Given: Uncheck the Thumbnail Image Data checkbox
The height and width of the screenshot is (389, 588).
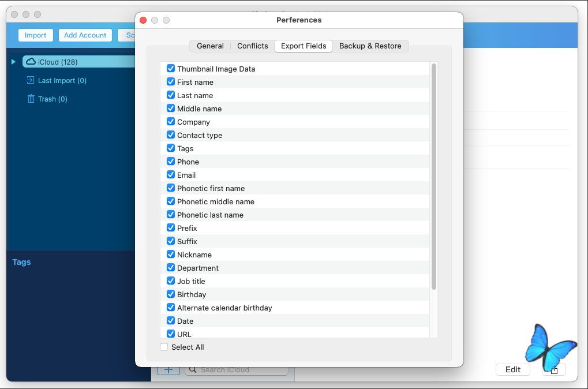Looking at the screenshot, I should (171, 69).
